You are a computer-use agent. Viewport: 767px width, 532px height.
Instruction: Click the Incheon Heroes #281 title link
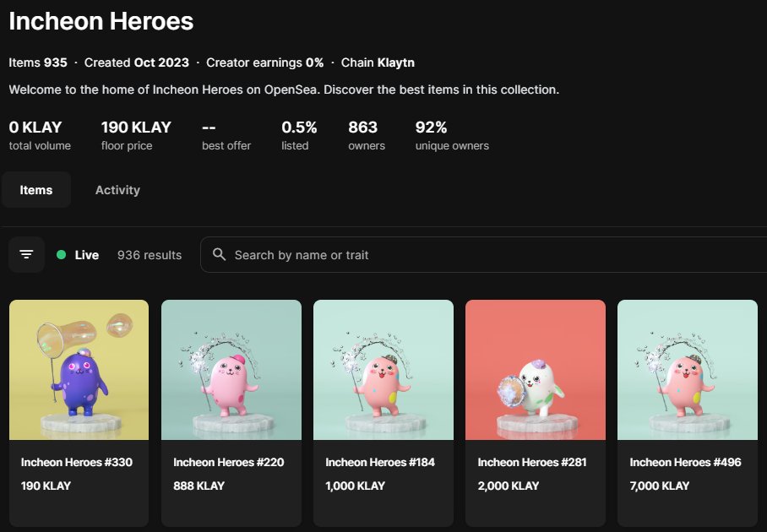point(532,462)
